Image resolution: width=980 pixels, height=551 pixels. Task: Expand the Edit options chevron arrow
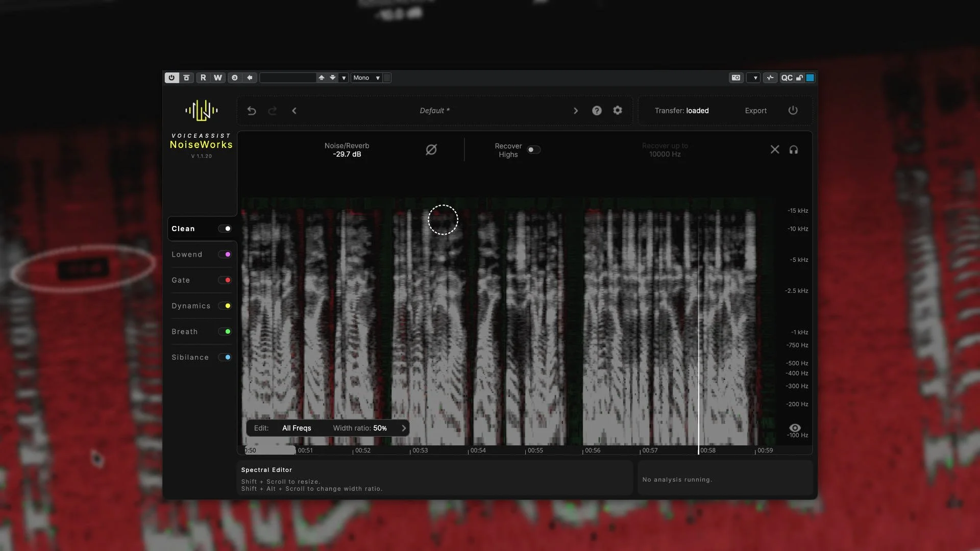[x=404, y=428]
